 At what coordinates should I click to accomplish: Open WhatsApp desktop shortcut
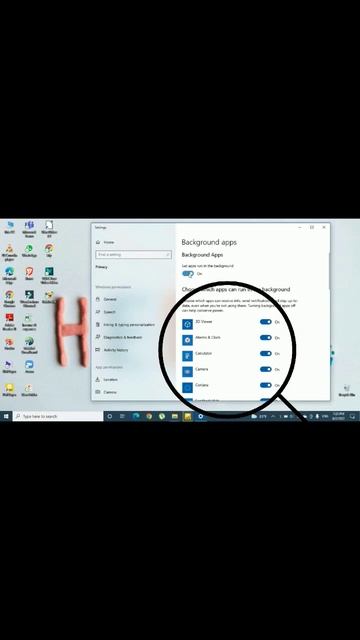29,251
